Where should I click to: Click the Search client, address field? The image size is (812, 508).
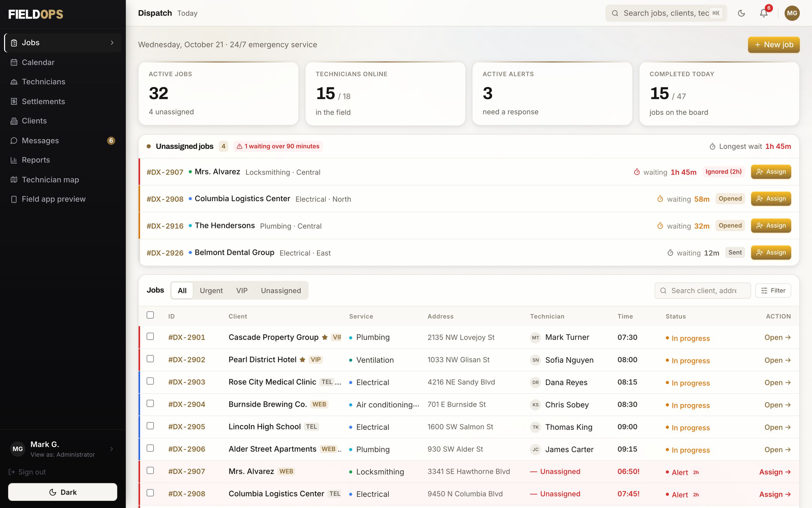pos(703,291)
